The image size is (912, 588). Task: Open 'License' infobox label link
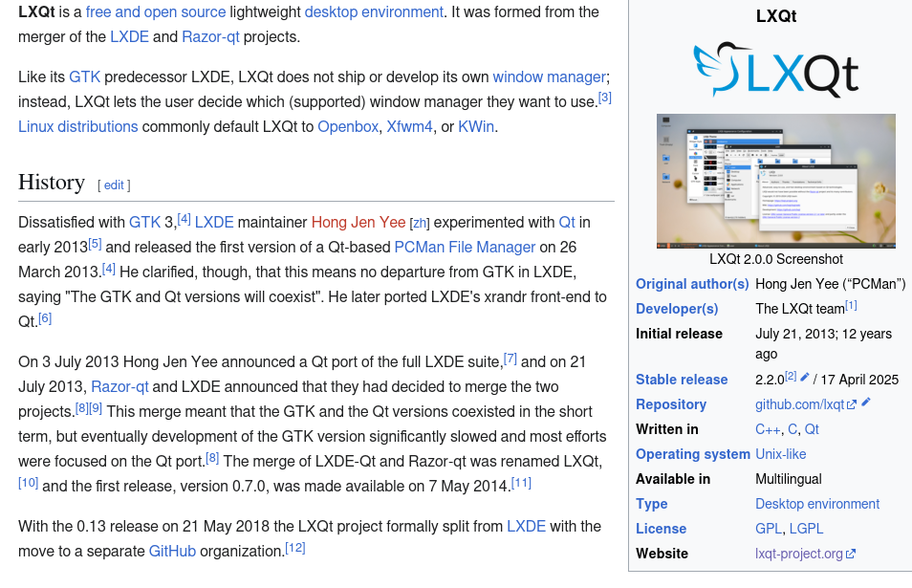(x=661, y=530)
